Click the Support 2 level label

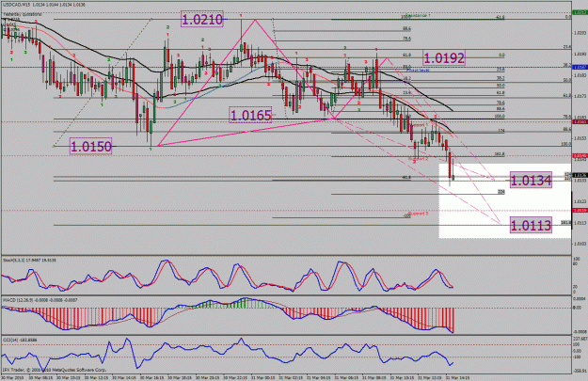(418, 159)
